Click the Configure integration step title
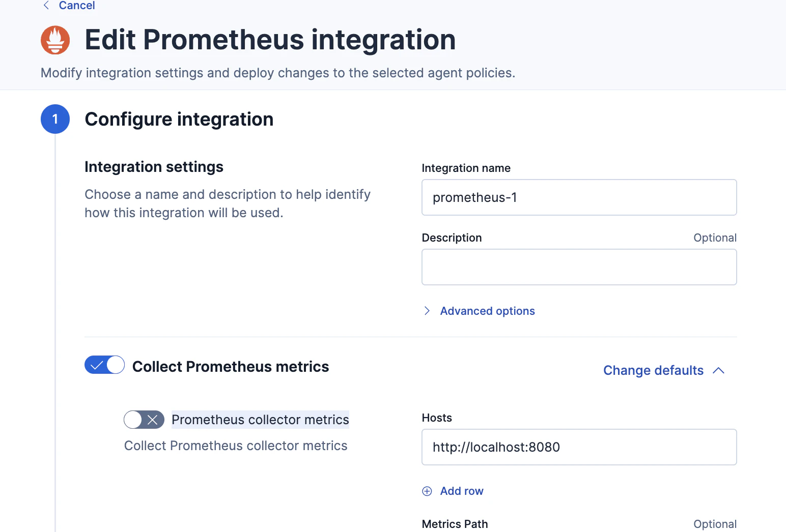 179,120
